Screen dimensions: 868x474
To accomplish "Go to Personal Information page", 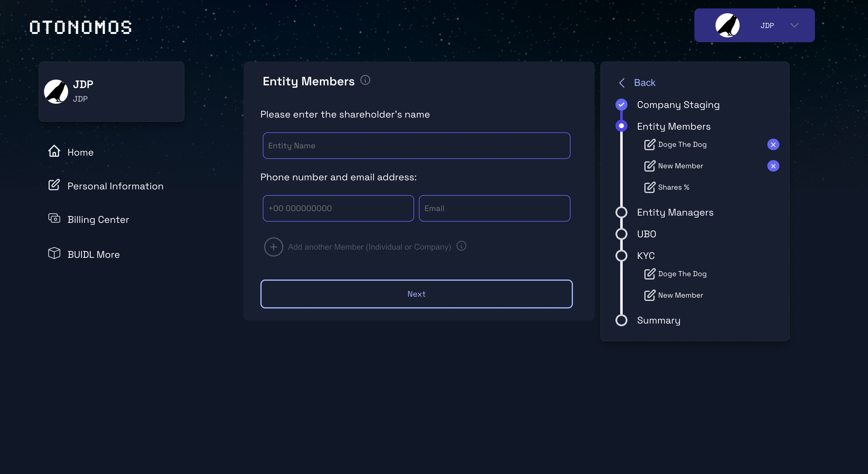I will pos(115,186).
